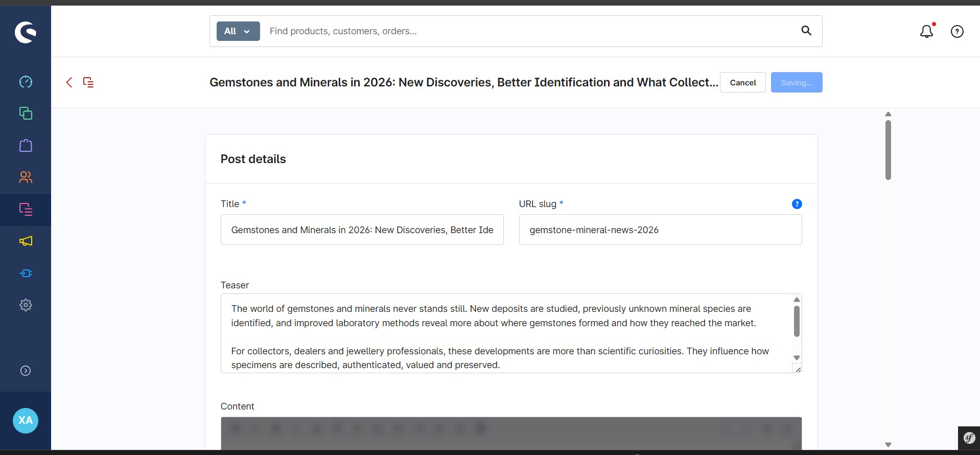
Task: Open the Customers sidebar icon
Action: tap(26, 177)
